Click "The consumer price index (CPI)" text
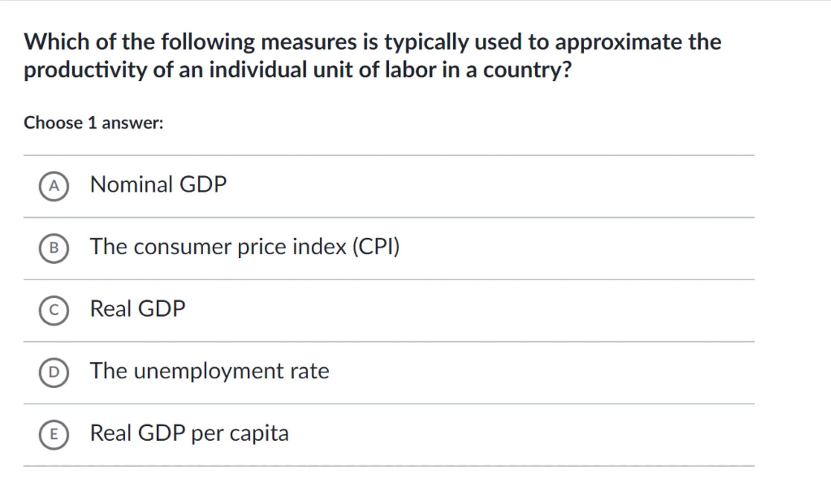 pyautogui.click(x=245, y=247)
